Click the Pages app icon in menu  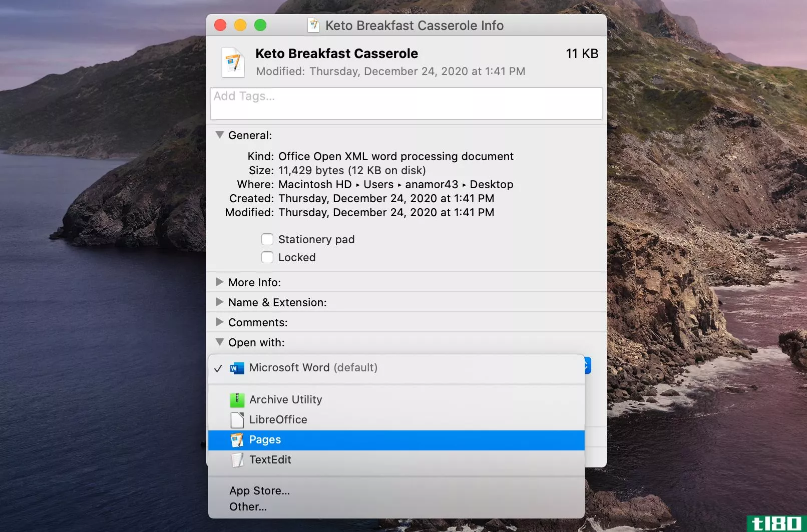(x=237, y=440)
